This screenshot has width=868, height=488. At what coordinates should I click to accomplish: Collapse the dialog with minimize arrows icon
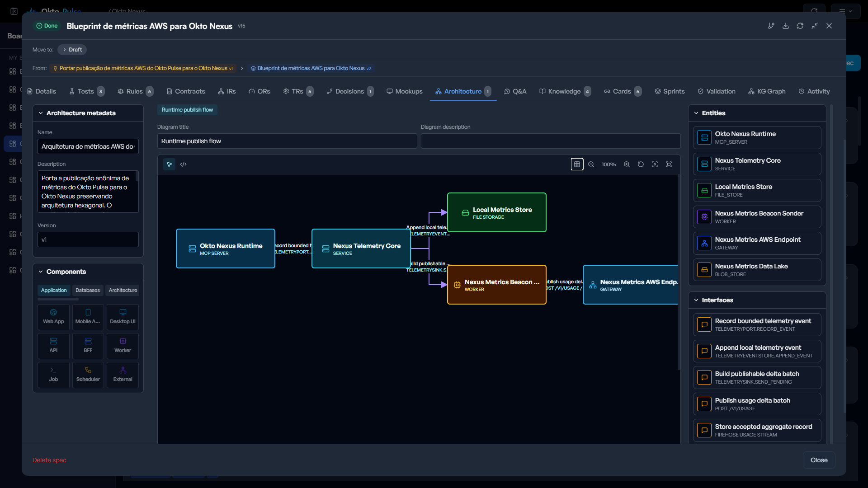coord(815,26)
